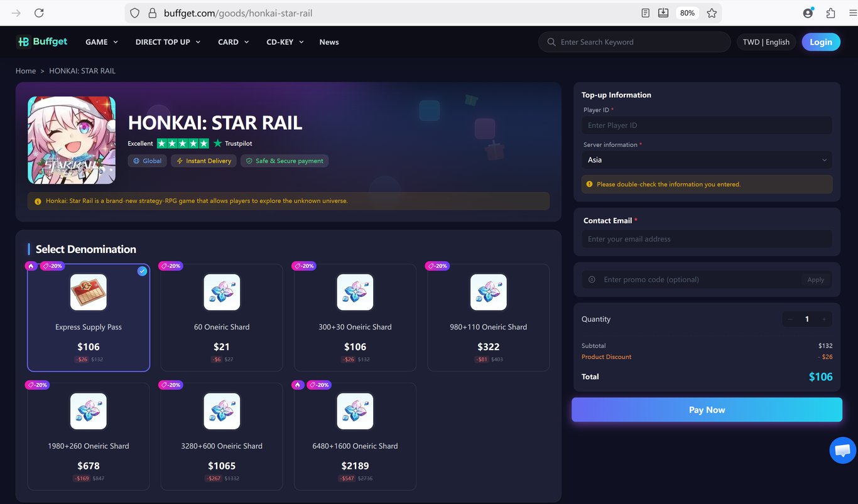This screenshot has height=504, width=858.
Task: Open the live chat bubble
Action: pyautogui.click(x=843, y=450)
